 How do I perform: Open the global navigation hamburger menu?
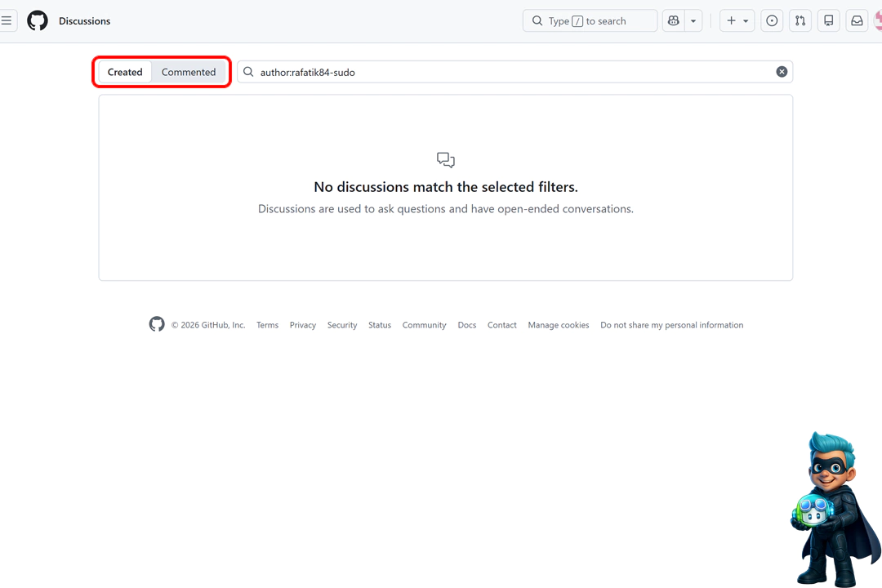(x=7, y=20)
